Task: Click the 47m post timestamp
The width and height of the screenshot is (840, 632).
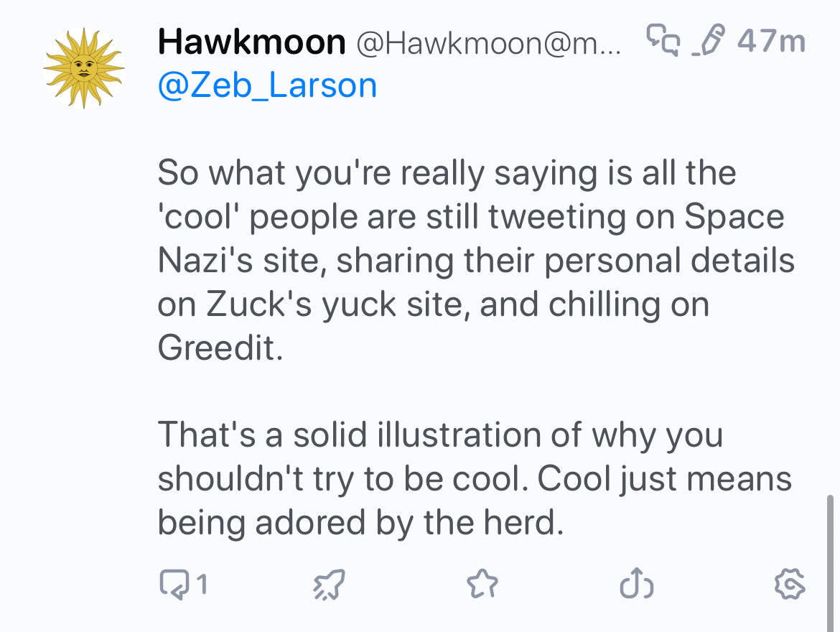Action: click(x=772, y=42)
